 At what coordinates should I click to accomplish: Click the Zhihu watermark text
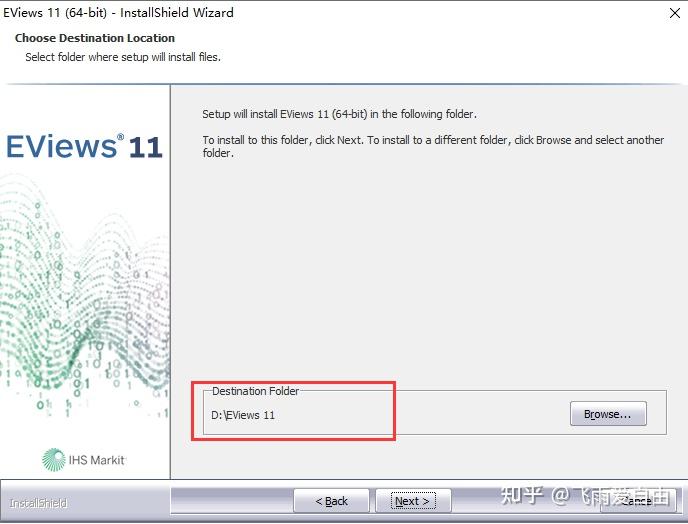pos(586,496)
